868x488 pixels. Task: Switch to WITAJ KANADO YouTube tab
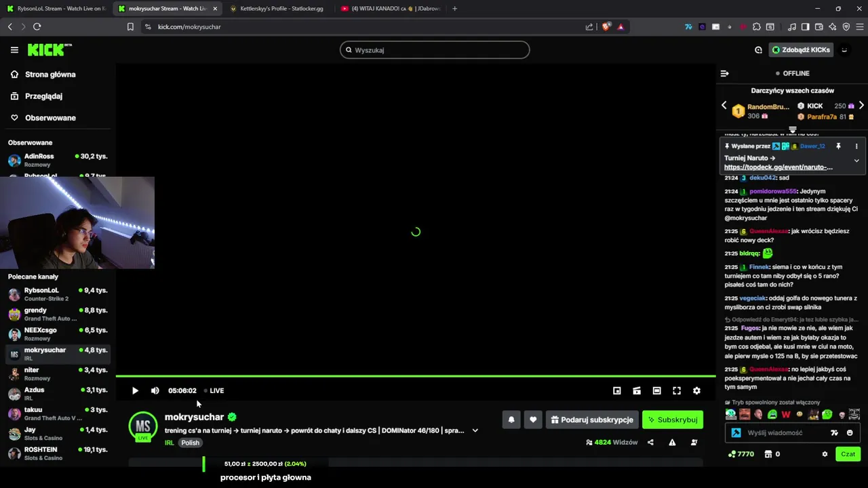pyautogui.click(x=391, y=9)
